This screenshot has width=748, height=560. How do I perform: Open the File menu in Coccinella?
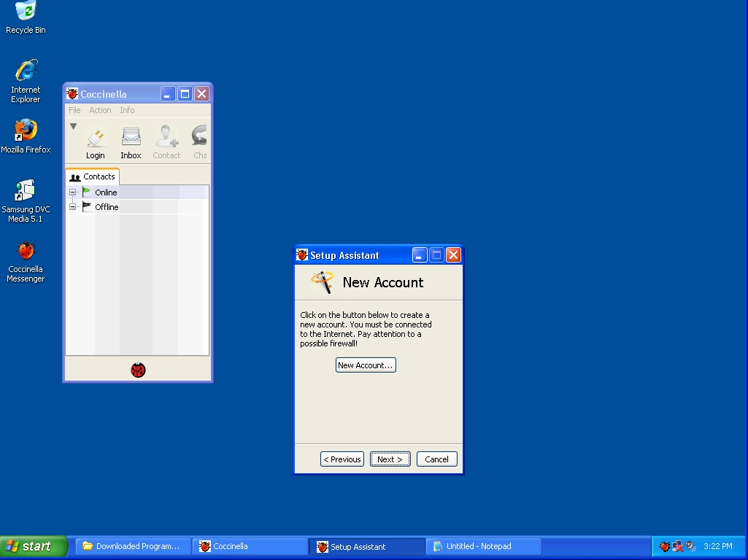click(x=74, y=110)
